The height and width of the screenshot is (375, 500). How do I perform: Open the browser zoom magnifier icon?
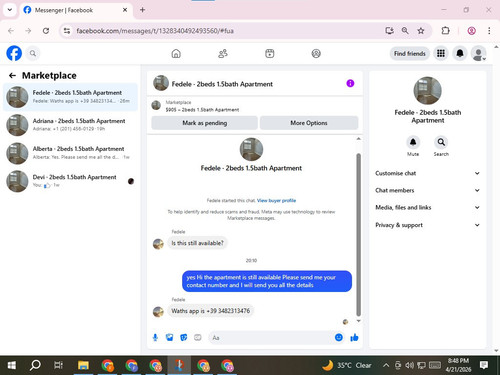coord(405,31)
